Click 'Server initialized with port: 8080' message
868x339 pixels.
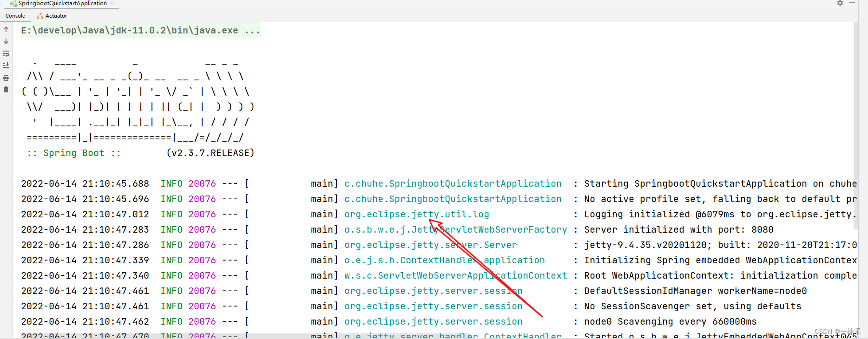point(679,229)
